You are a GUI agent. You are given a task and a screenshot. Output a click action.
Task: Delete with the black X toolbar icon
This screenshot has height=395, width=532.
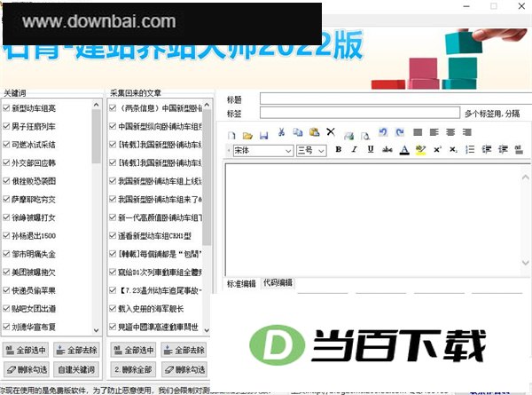331,131
